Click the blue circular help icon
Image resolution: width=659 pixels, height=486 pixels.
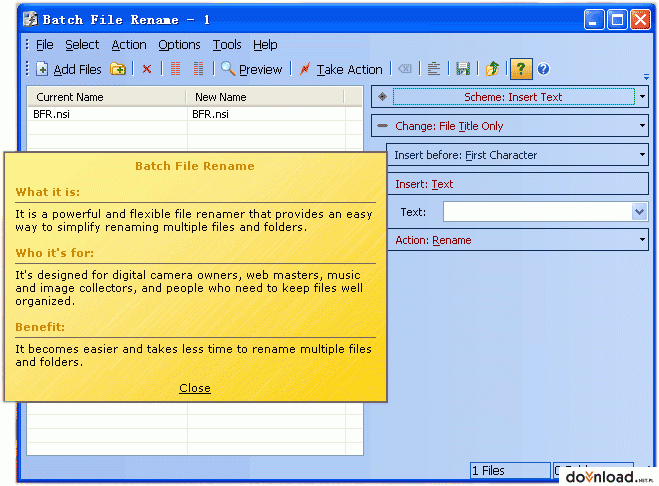(543, 69)
